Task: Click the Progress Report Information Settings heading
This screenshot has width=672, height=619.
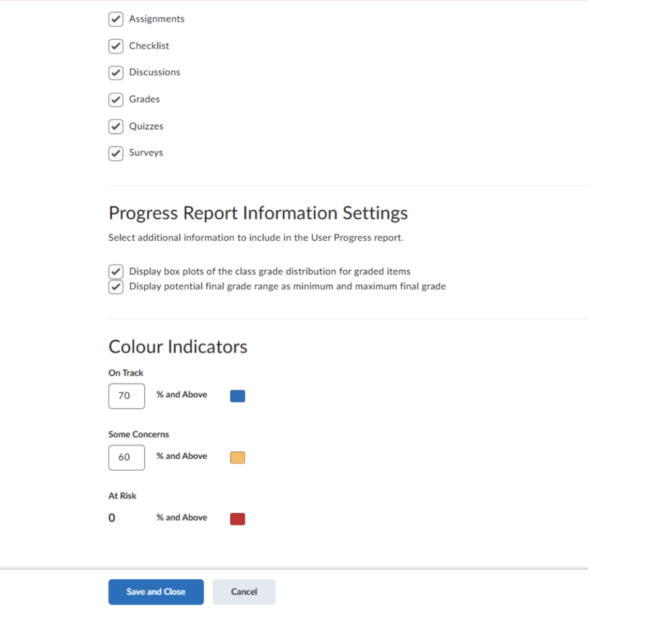Action: pos(258,213)
